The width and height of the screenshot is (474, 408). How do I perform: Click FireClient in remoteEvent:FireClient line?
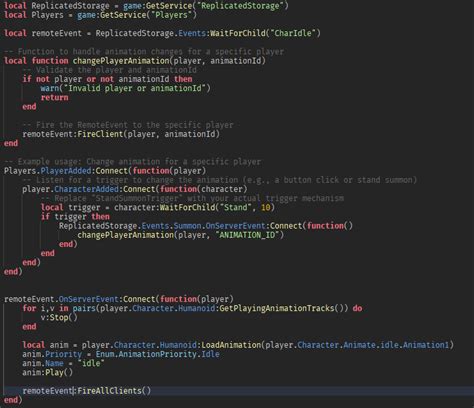click(100, 134)
